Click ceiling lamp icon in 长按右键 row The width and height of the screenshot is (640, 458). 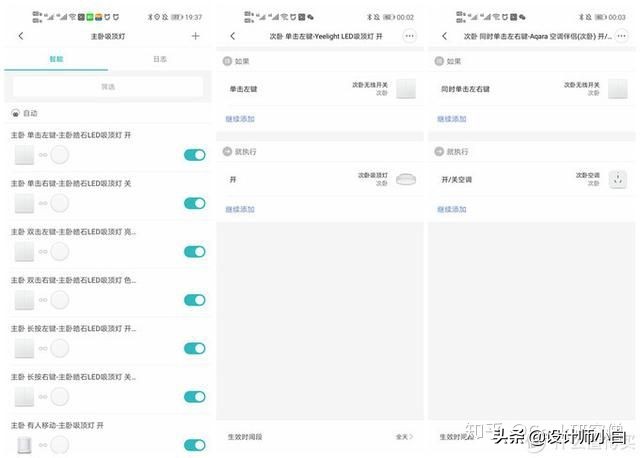[x=60, y=396]
